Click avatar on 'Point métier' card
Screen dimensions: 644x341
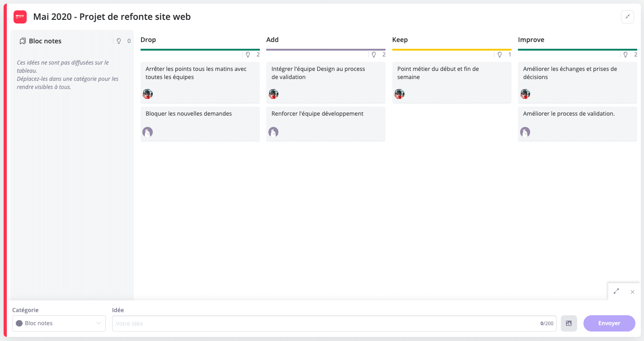coord(399,94)
